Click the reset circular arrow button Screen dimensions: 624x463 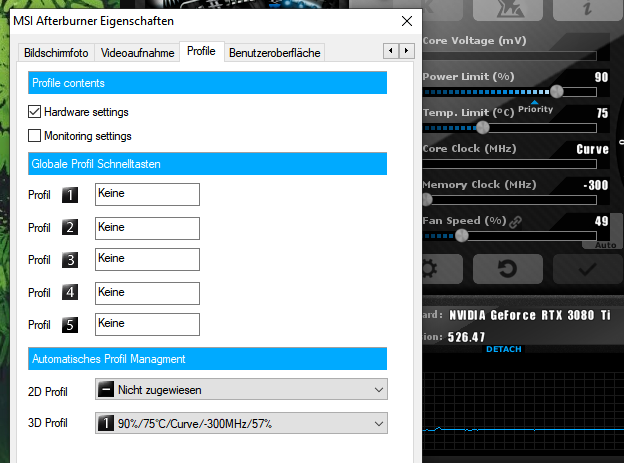[x=508, y=269]
